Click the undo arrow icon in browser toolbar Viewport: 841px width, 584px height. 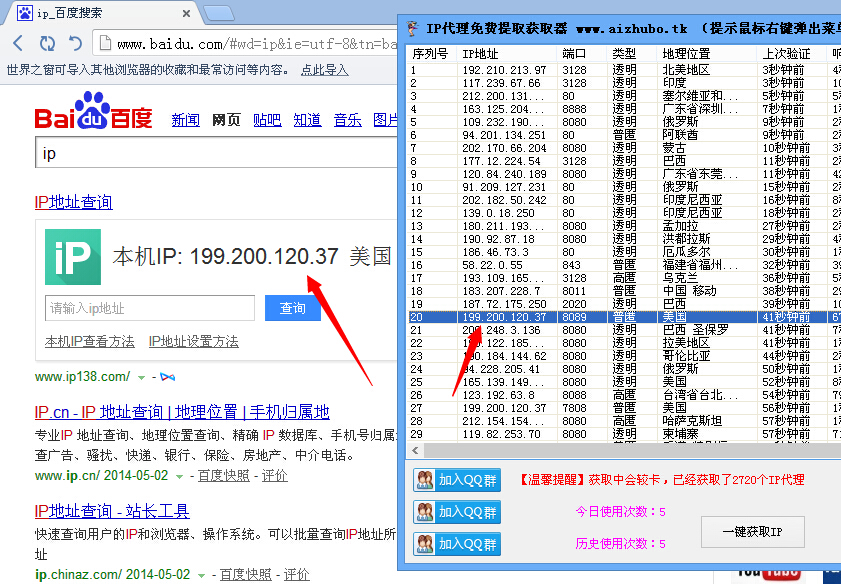click(75, 43)
